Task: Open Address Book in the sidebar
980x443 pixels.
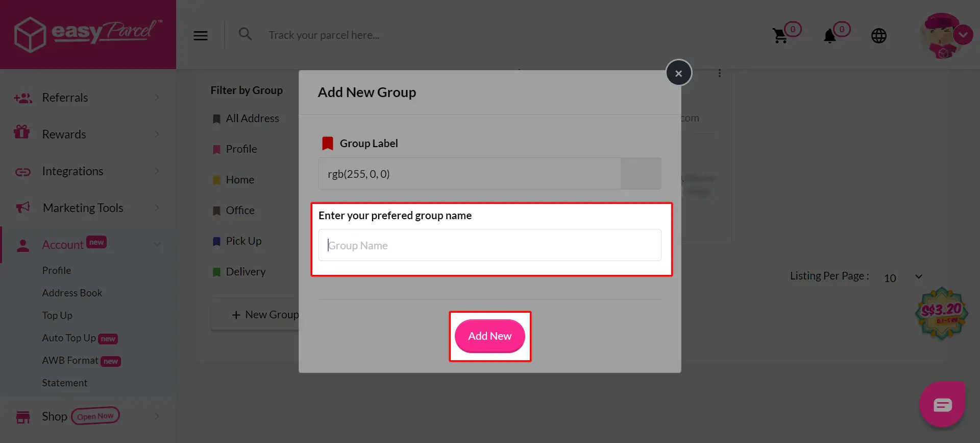Action: (x=72, y=293)
